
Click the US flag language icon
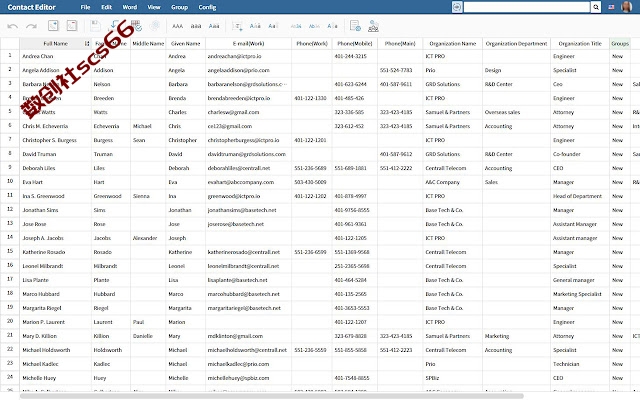(x=611, y=7)
